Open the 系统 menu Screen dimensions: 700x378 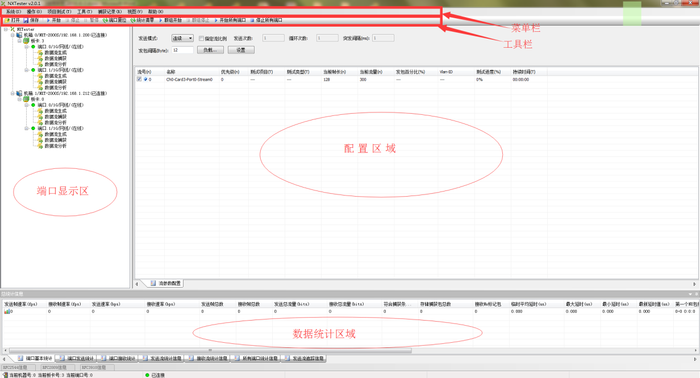(x=13, y=12)
